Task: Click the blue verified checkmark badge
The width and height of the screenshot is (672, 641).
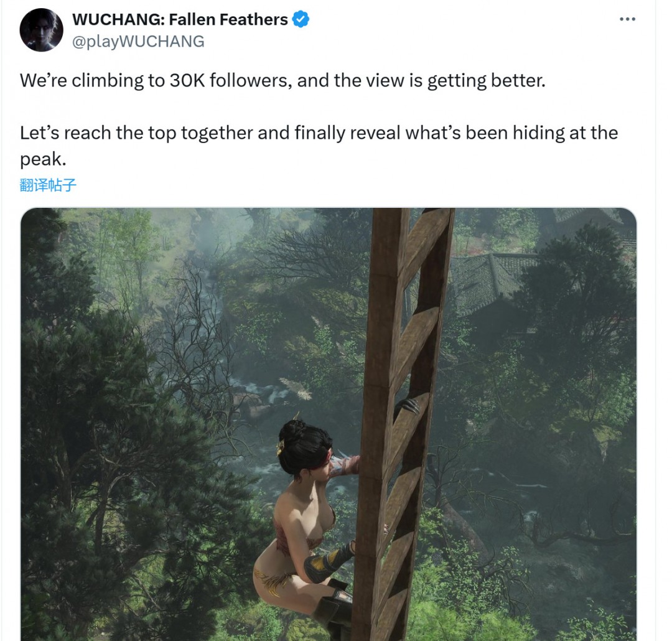Action: tap(301, 19)
